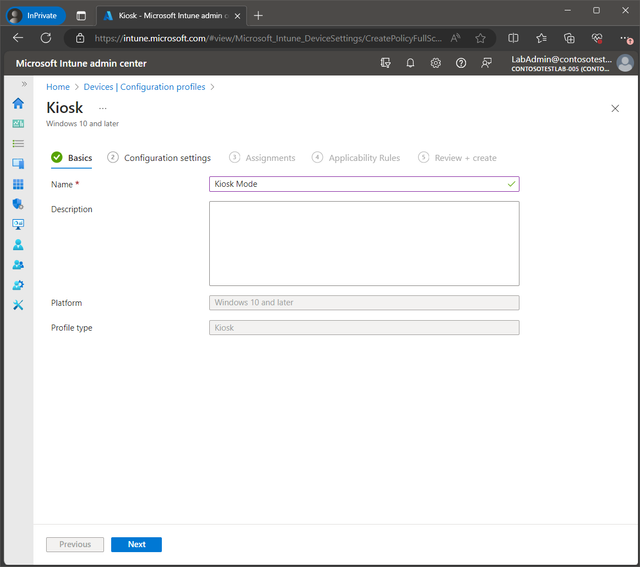This screenshot has height=567, width=640.
Task: Open the Troubleshooting + support tools icon
Action: pyautogui.click(x=18, y=305)
